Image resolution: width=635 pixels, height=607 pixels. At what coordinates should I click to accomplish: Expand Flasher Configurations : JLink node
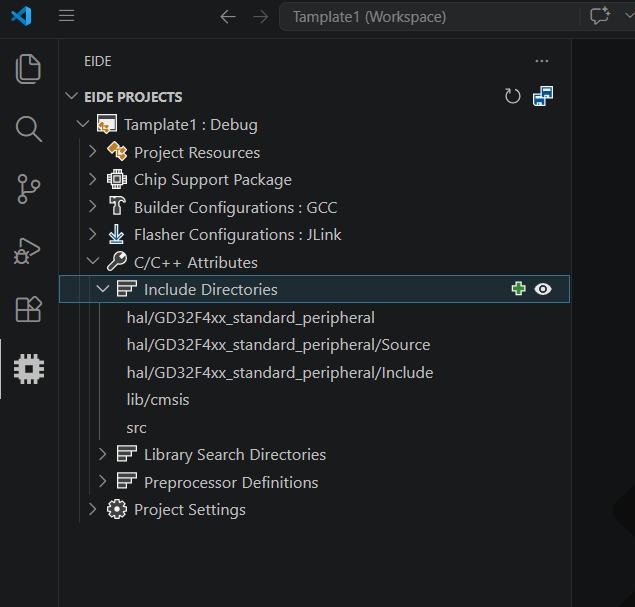point(93,234)
